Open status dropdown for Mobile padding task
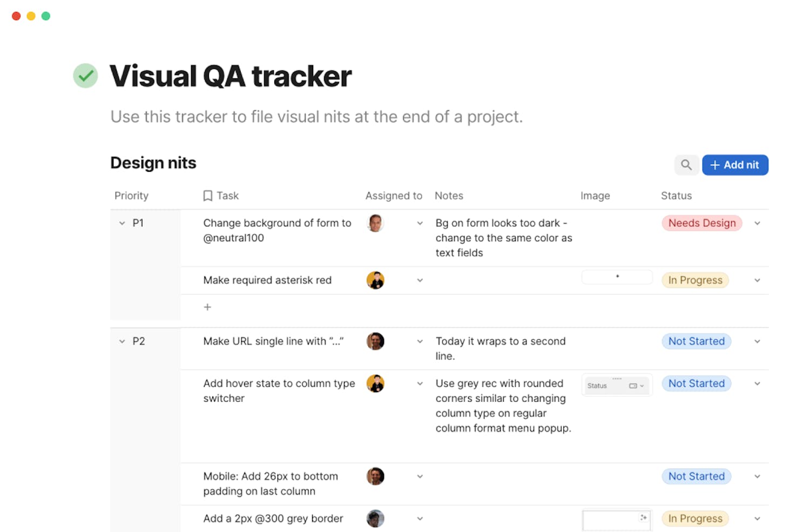Image resolution: width=810 pixels, height=532 pixels. pos(757,476)
